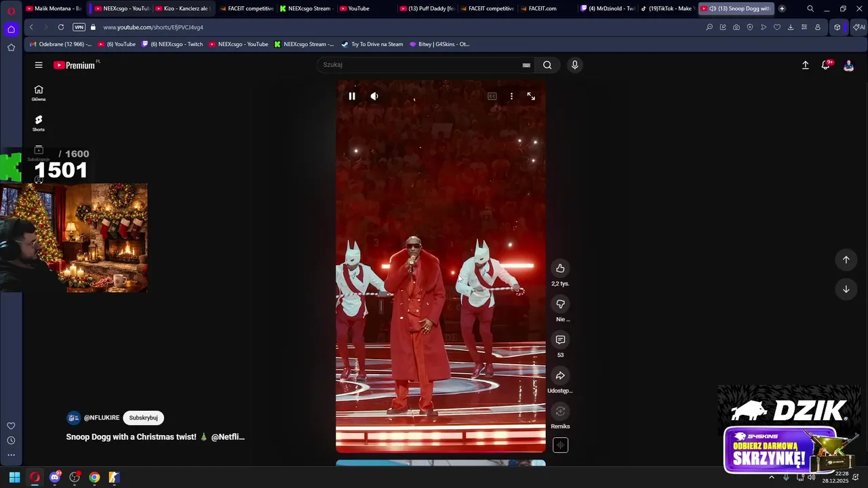The height and width of the screenshot is (488, 868).
Task: Switch to the Malik Montana tab
Action: tap(53, 9)
